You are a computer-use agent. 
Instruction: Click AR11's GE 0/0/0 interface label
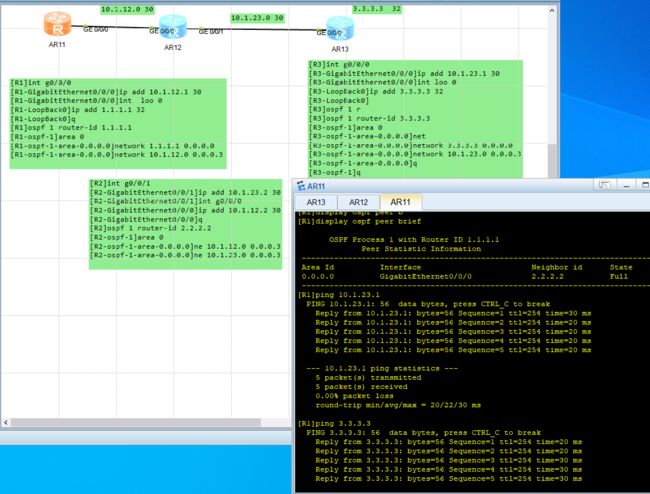pos(96,29)
